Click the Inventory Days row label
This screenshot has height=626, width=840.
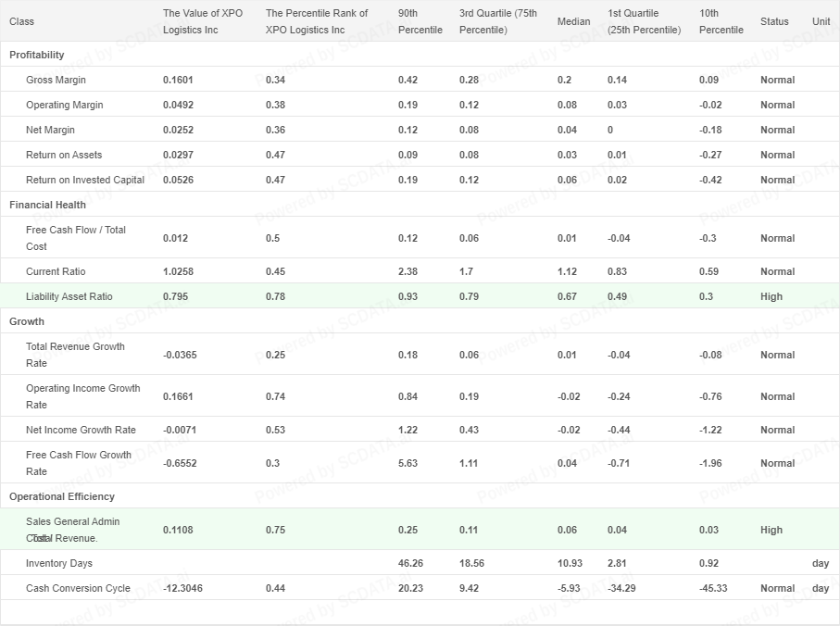click(59, 563)
